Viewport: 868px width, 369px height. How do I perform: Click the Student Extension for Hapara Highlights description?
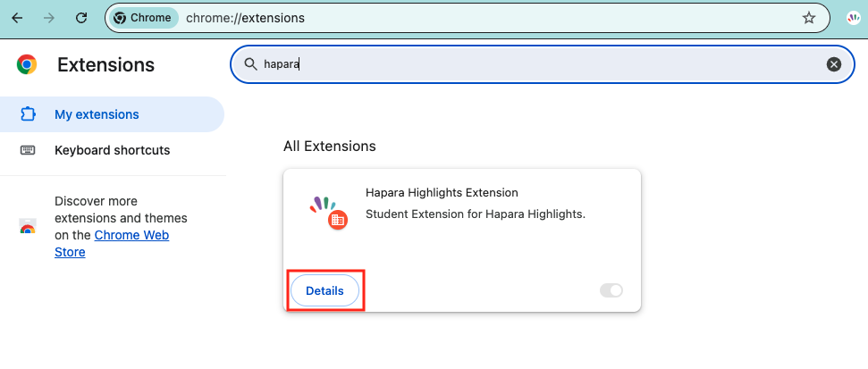pos(476,214)
